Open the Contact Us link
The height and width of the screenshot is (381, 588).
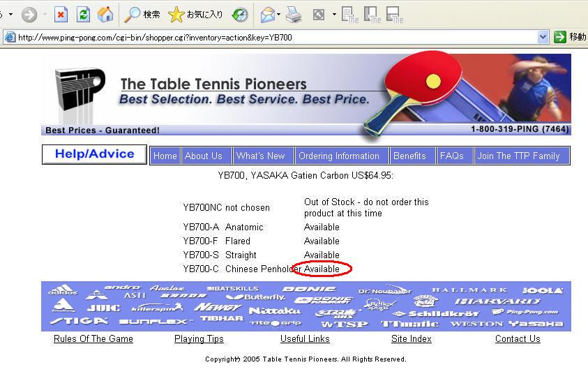click(x=518, y=338)
